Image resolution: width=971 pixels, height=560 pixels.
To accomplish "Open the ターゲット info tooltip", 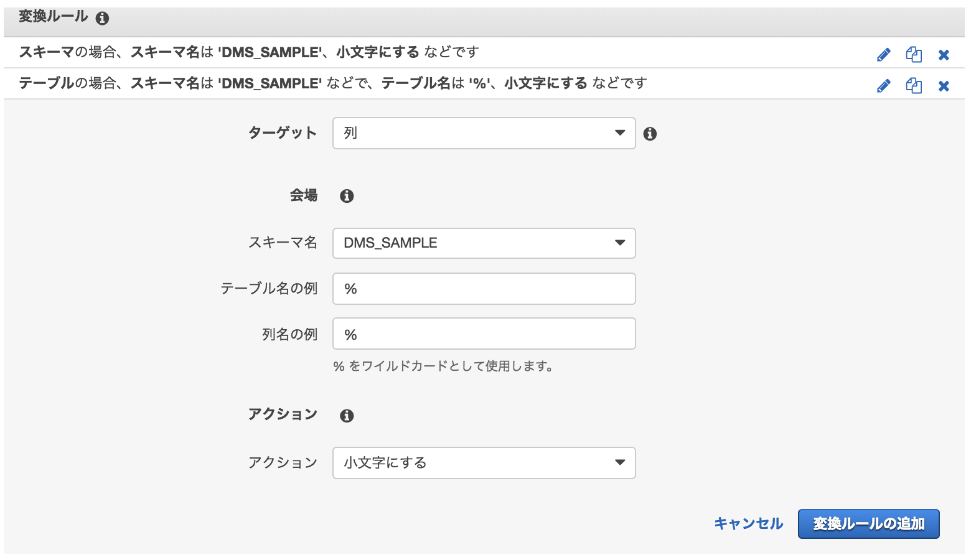I will (x=650, y=133).
